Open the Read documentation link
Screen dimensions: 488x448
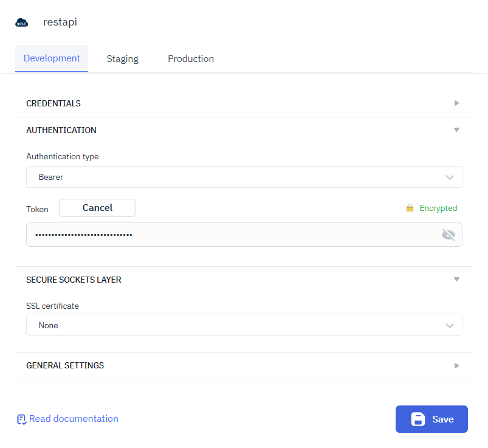click(74, 419)
